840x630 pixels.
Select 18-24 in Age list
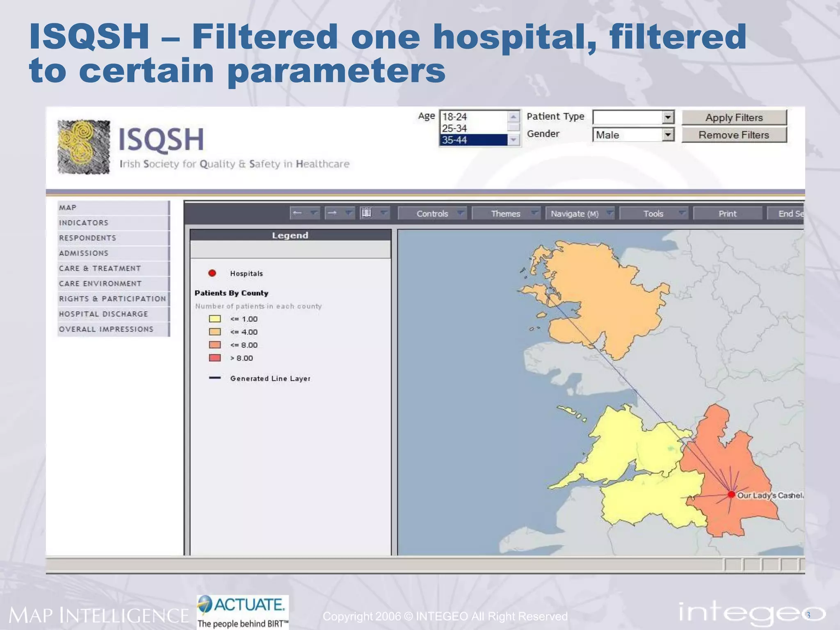tap(474, 117)
